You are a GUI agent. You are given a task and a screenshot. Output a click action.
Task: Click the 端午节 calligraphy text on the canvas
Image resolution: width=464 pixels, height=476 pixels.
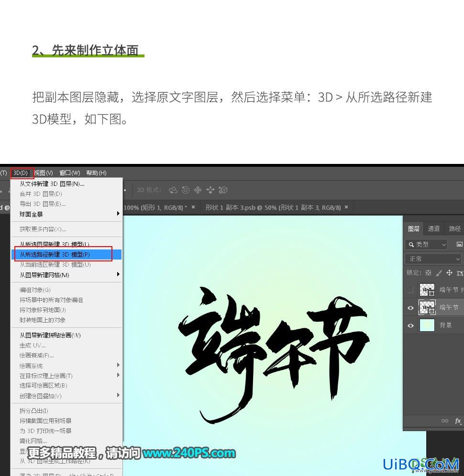tap(274, 355)
